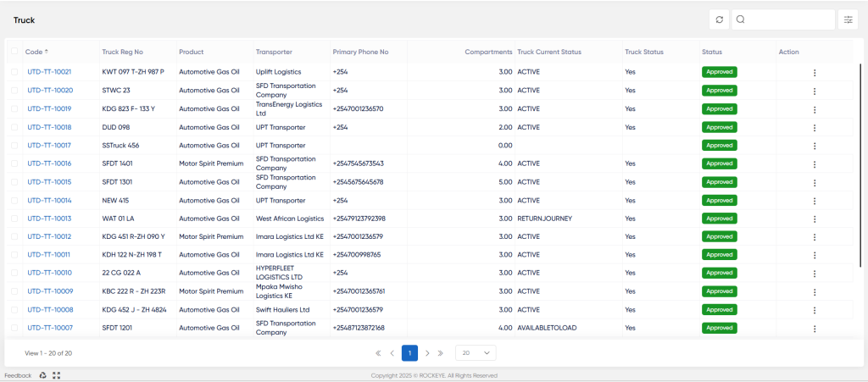This screenshot has width=868, height=382.
Task: Click the Truck Current Status column header
Action: [x=549, y=52]
